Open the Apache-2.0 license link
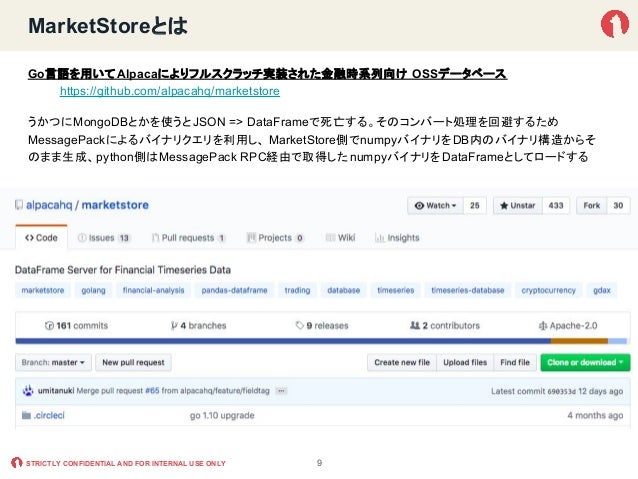The image size is (638, 479). pyautogui.click(x=568, y=326)
